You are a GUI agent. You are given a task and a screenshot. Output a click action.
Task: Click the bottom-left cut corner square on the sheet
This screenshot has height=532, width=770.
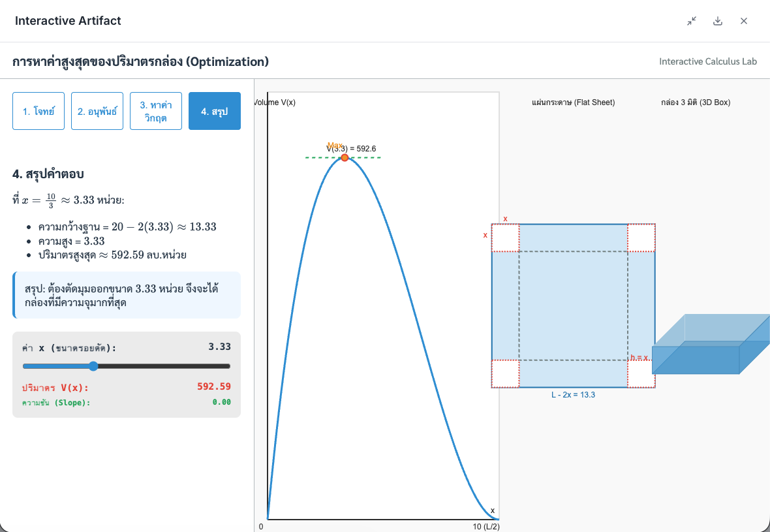tap(505, 374)
